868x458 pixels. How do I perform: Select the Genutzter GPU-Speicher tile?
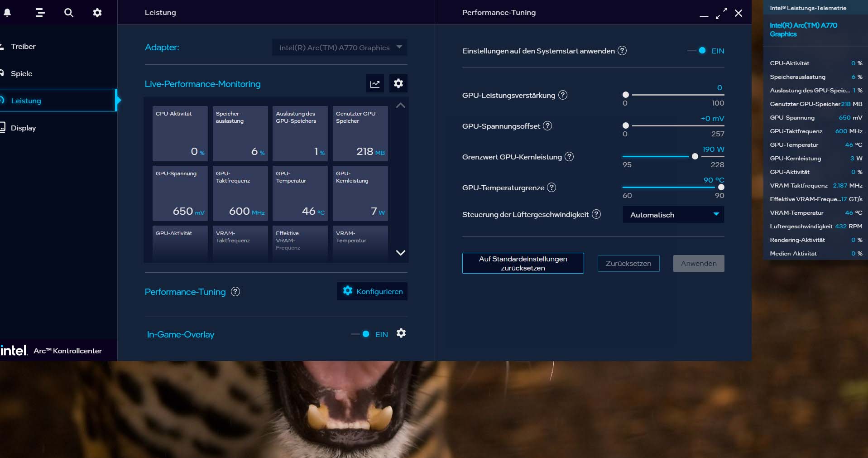pos(360,134)
